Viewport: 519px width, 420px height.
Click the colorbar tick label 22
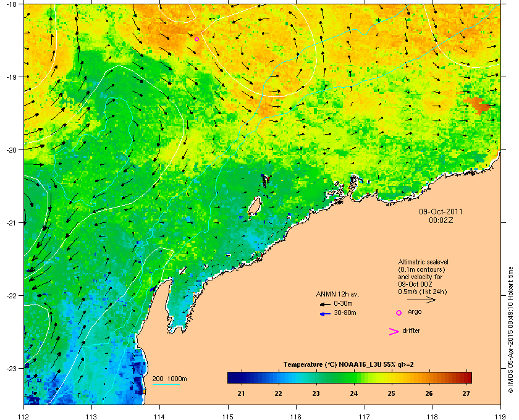click(x=279, y=393)
